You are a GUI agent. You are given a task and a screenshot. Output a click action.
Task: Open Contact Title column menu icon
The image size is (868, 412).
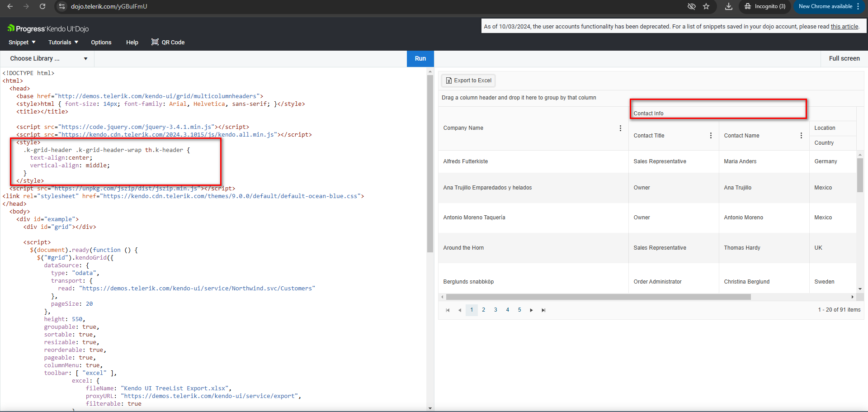[711, 136]
